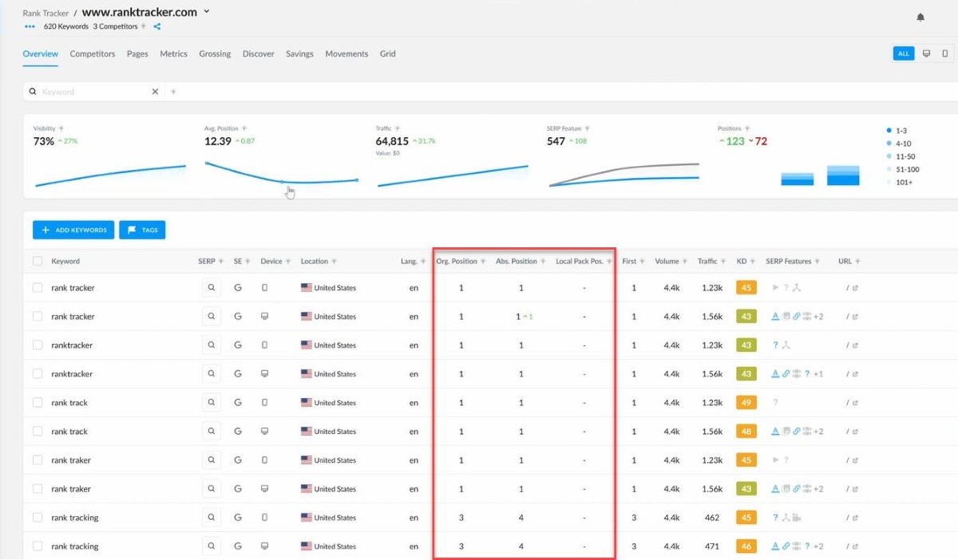Tick checkbox for rank track KD 49 row
Viewport: 958px width, 560px height.
[x=38, y=402]
